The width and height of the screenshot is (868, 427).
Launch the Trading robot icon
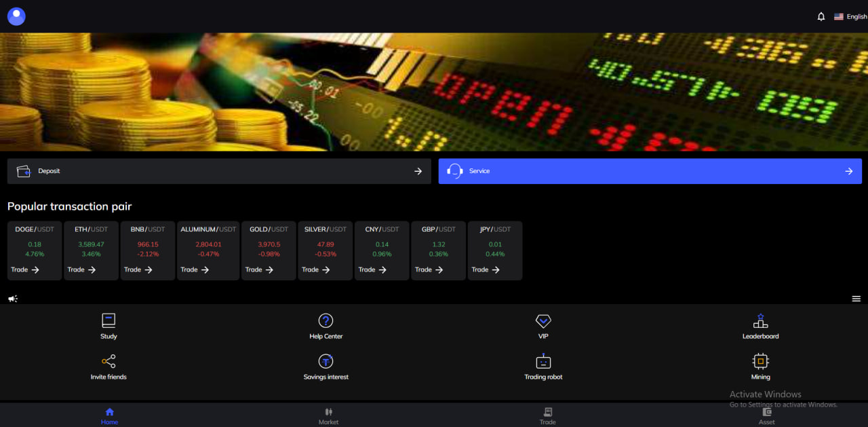click(543, 362)
